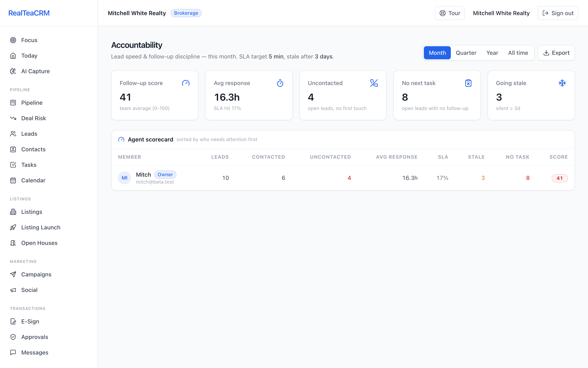The image size is (588, 368).
Task: Click the Avg response stopwatch icon
Action: tap(280, 83)
